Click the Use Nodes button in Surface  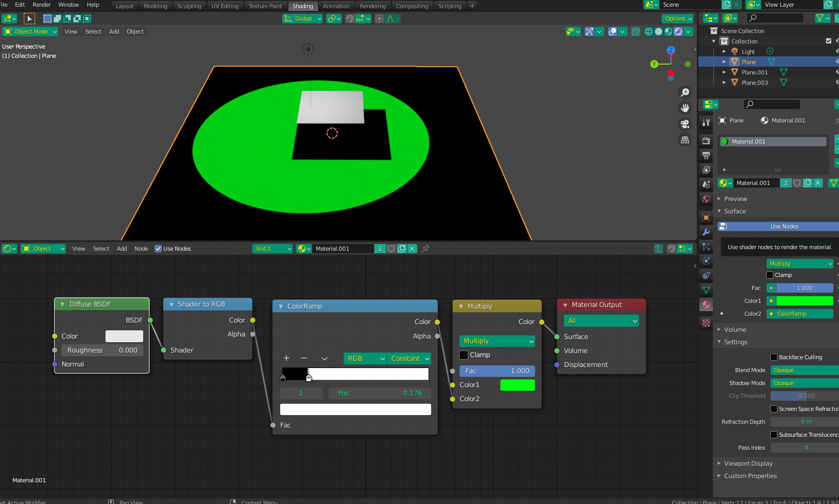(778, 226)
